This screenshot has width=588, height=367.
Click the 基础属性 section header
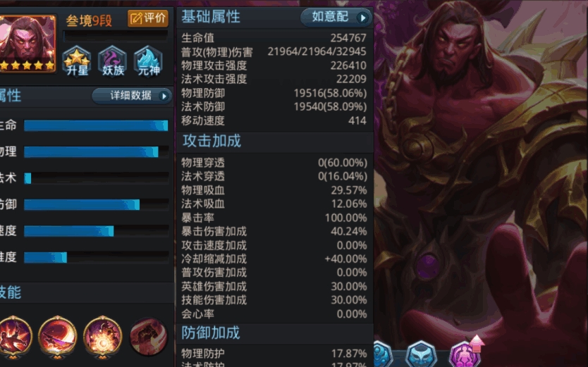211,17
